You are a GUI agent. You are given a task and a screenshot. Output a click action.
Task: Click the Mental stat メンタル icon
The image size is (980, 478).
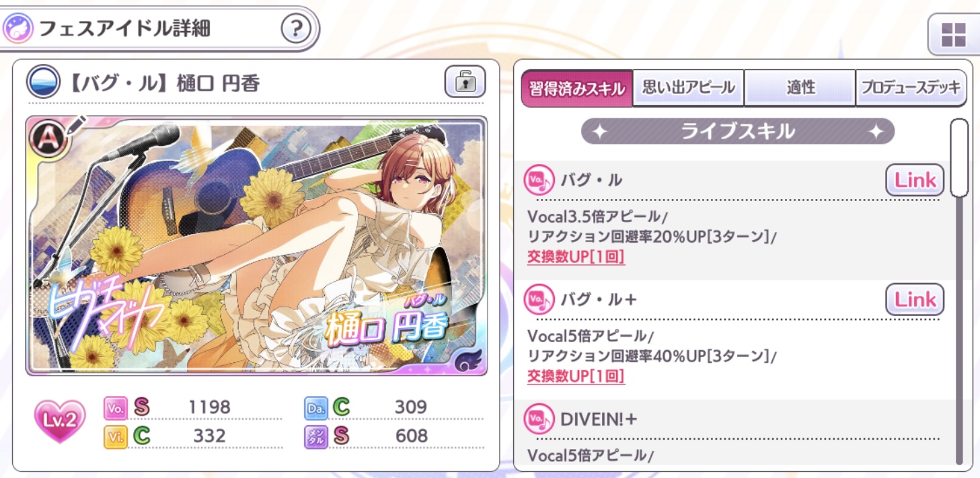pos(316,436)
